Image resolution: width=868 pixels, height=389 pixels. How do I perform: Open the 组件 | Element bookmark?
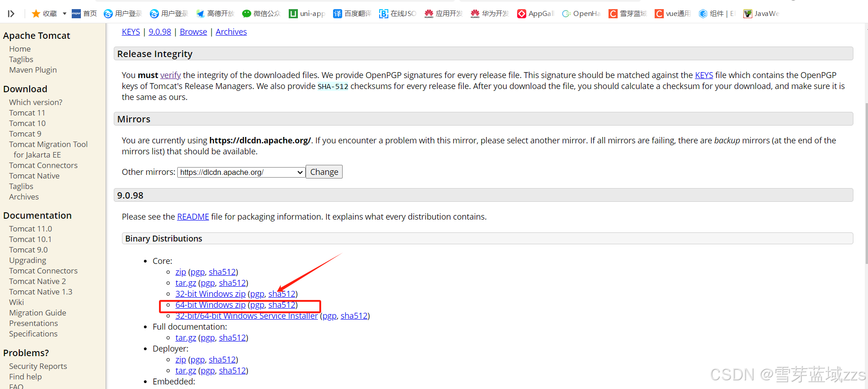click(x=717, y=14)
